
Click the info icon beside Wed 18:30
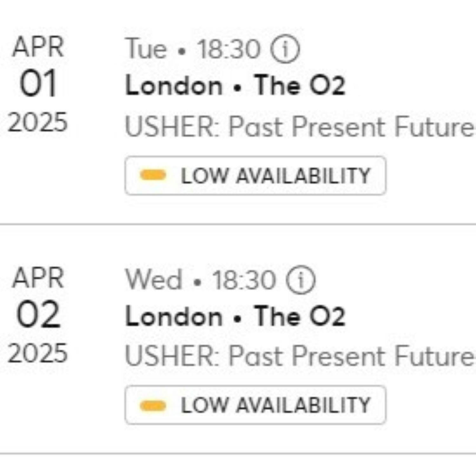(301, 280)
